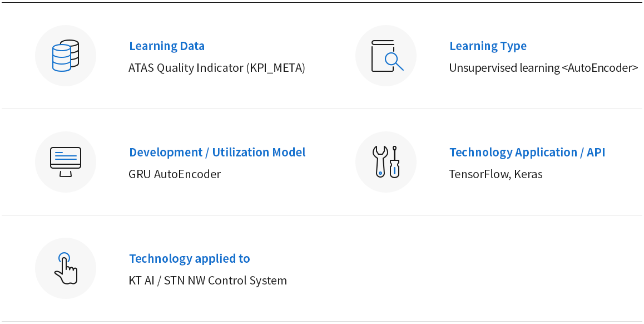Click the pointing hand touch icon
Screen dimensions: 644x324
click(x=66, y=268)
